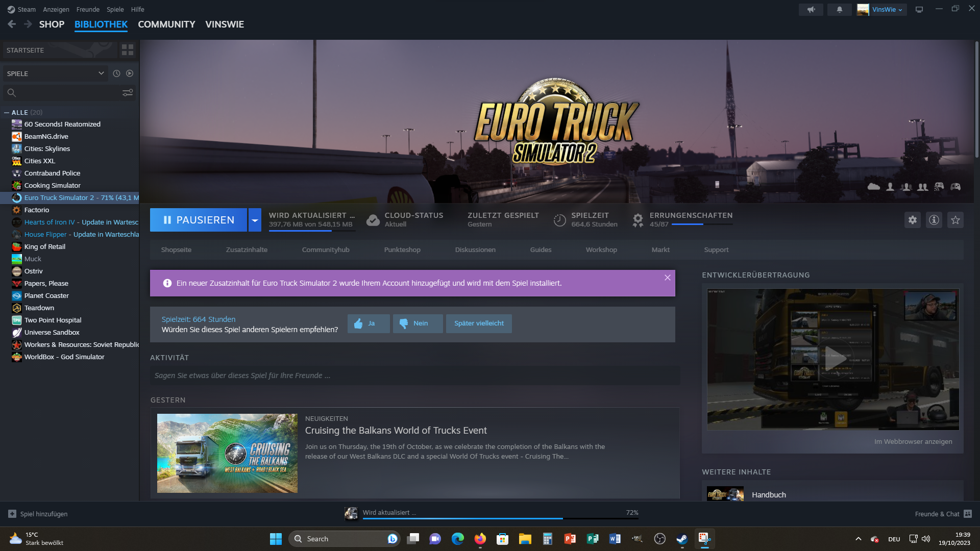This screenshot has width=980, height=551.
Task: Go to the SHOP tab
Action: 52,24
